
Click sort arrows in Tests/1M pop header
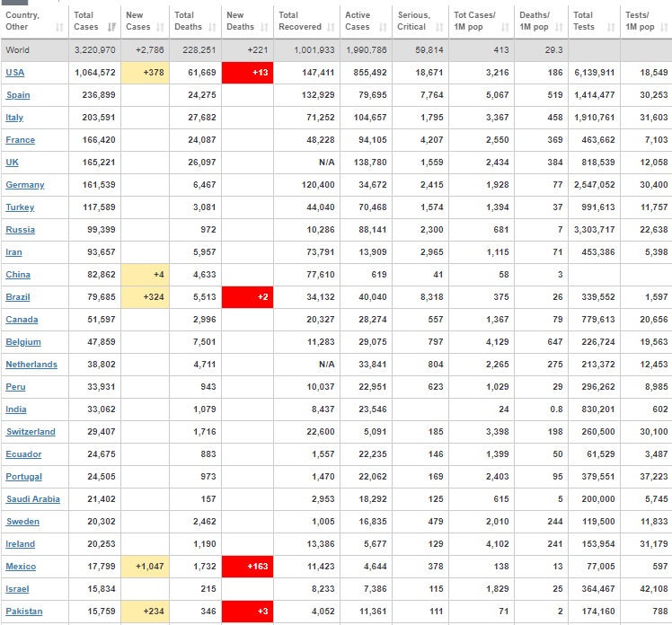(664, 27)
